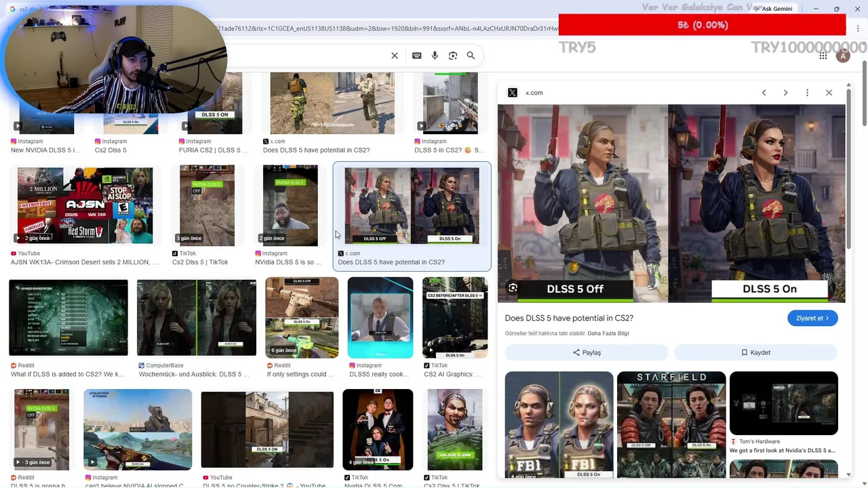
Task: Open the 'CS2 AI Graphics' TikTok thumbnail
Action: (x=455, y=317)
